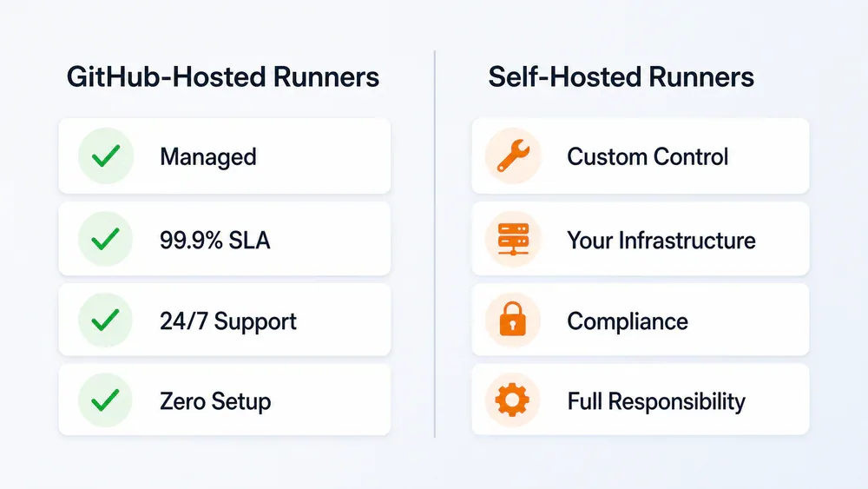Image resolution: width=868 pixels, height=489 pixels.
Task: Click the orange wrench icon
Action: pyautogui.click(x=513, y=155)
